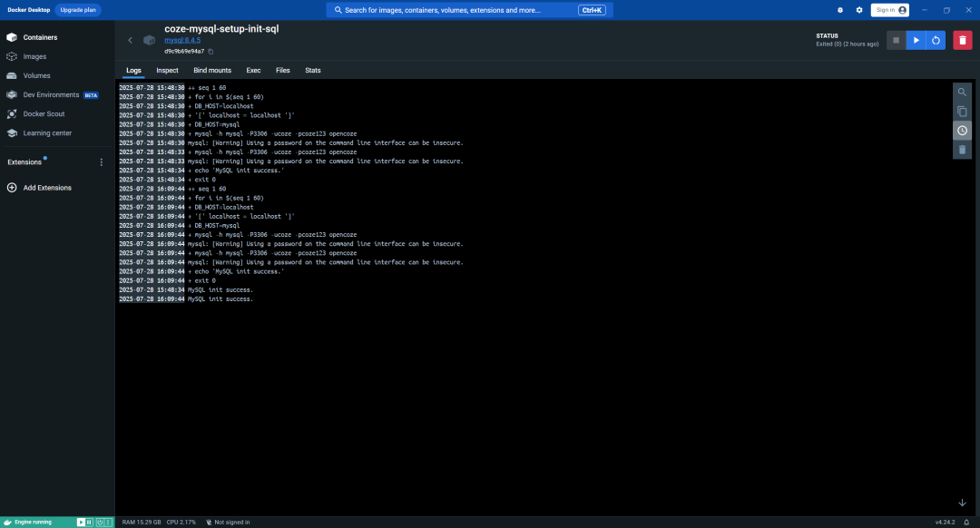Image resolution: width=980 pixels, height=528 pixels.
Task: Click the container name coze-mysql-setup-init-sql
Action: click(221, 29)
